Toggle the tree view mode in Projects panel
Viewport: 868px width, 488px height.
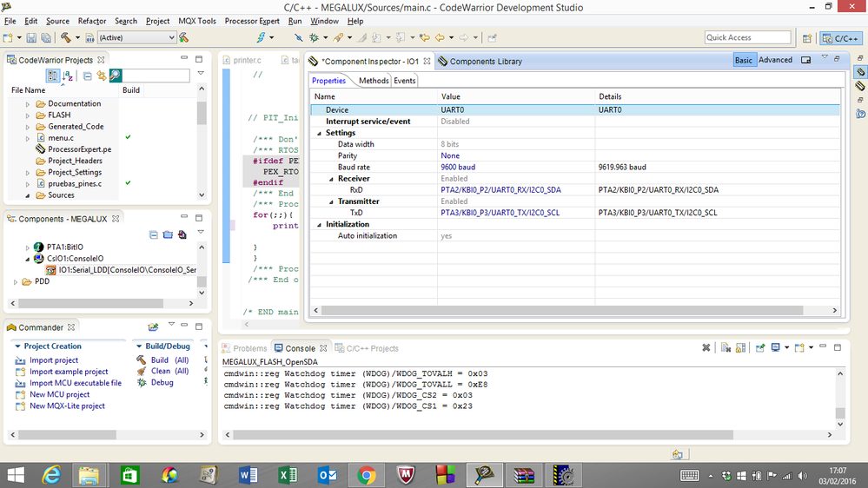point(52,76)
